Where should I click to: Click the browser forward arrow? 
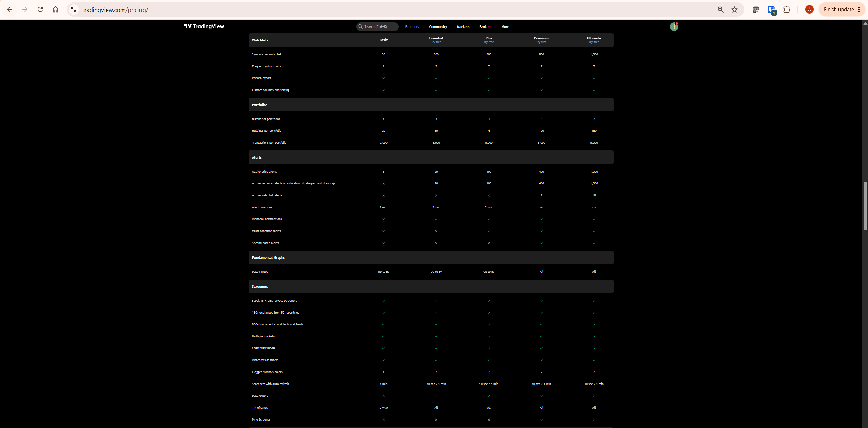click(25, 10)
